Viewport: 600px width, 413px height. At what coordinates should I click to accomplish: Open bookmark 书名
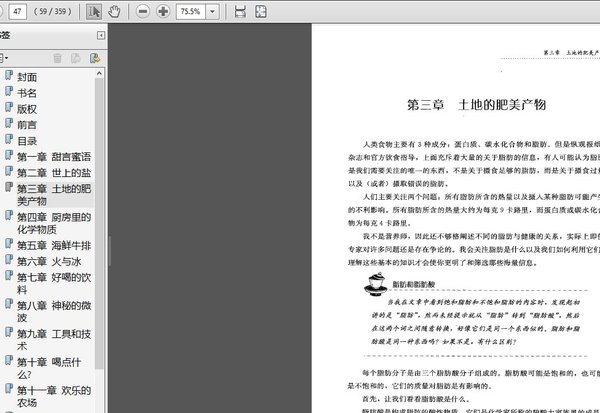point(27,93)
